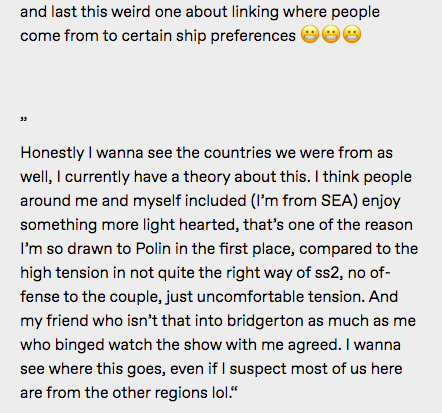
Task: Click the word "friend"
Action: coord(67,321)
